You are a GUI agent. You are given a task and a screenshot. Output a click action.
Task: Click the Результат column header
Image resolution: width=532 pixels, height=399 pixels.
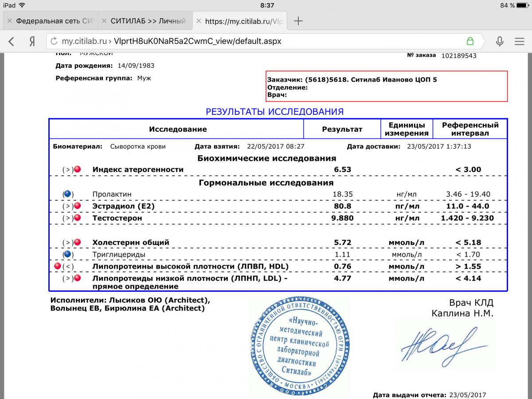click(x=342, y=129)
